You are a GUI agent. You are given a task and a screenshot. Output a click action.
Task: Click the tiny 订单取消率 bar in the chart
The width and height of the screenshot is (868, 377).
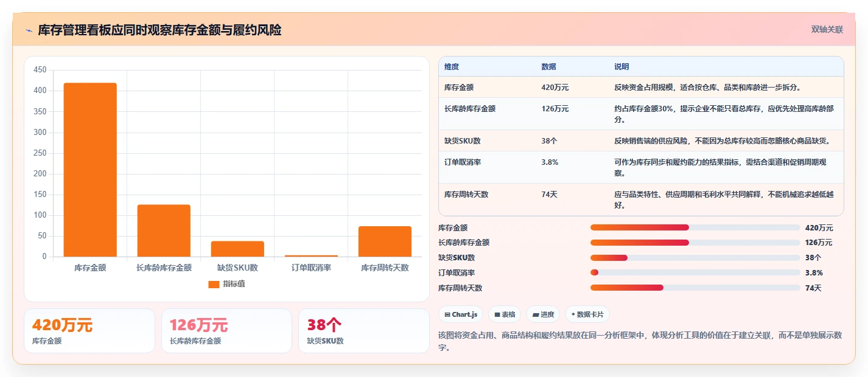point(311,256)
